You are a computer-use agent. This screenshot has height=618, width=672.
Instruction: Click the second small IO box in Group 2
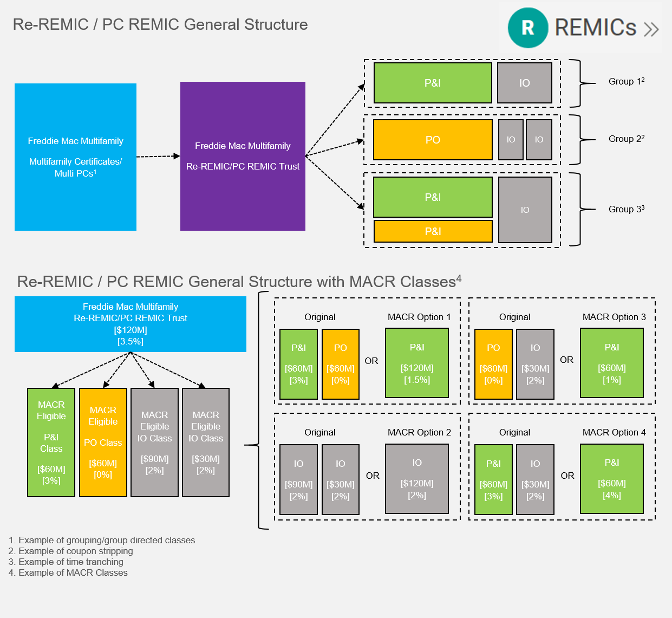(x=539, y=140)
